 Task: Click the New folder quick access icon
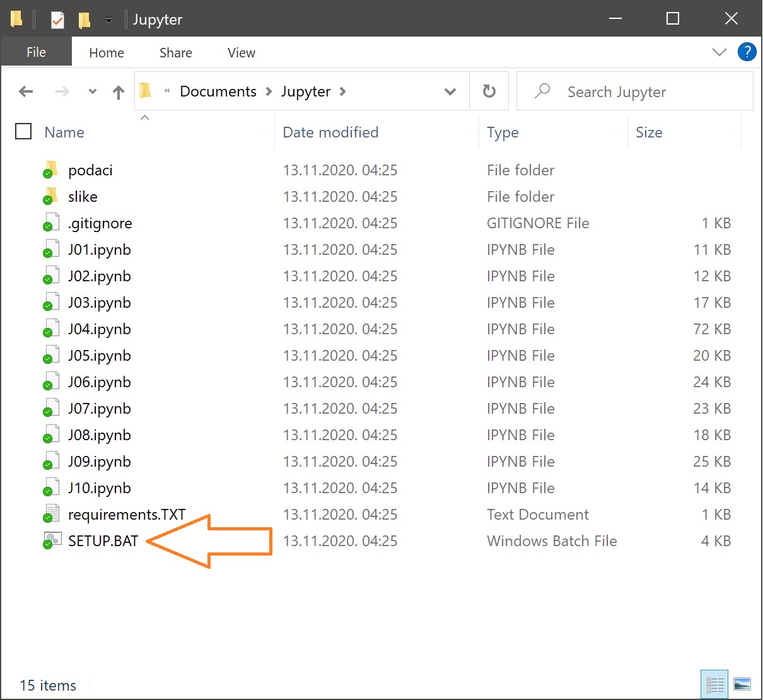(84, 20)
